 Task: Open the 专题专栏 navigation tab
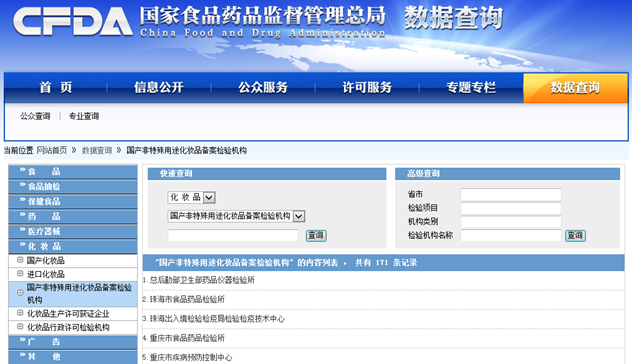pyautogui.click(x=471, y=87)
